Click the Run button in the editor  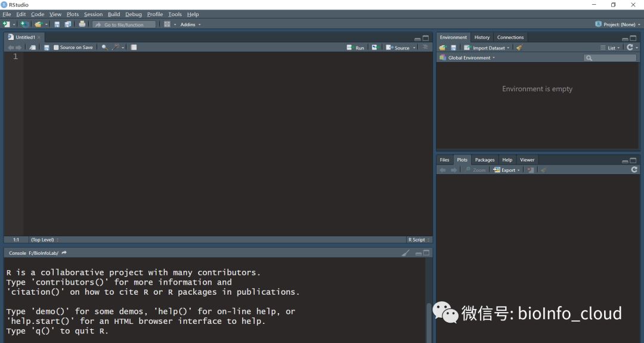coord(355,48)
